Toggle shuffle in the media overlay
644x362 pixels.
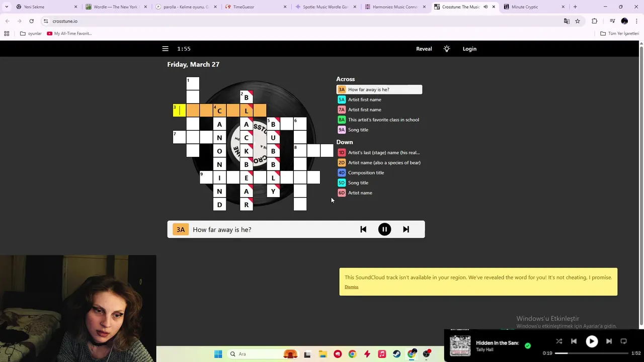[x=559, y=341]
